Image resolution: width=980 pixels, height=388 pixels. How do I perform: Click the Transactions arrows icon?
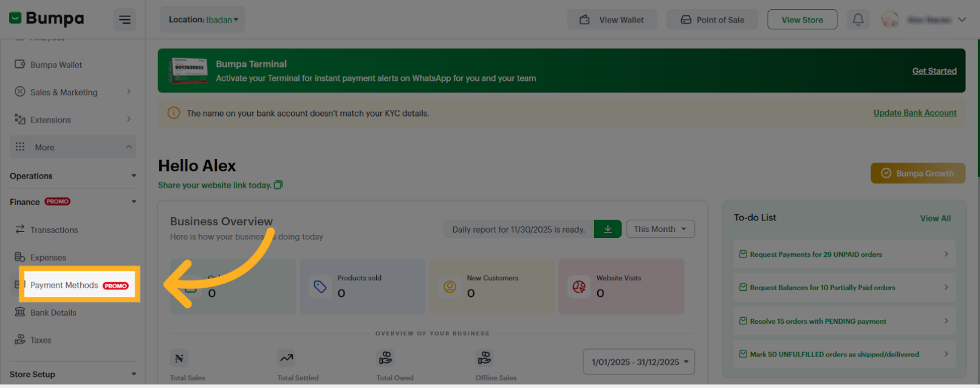coord(20,229)
